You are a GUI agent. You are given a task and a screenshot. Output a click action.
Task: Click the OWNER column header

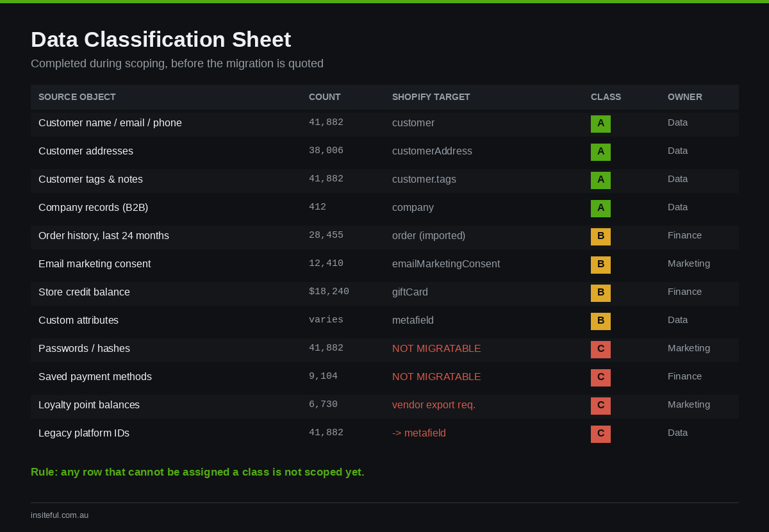[685, 97]
